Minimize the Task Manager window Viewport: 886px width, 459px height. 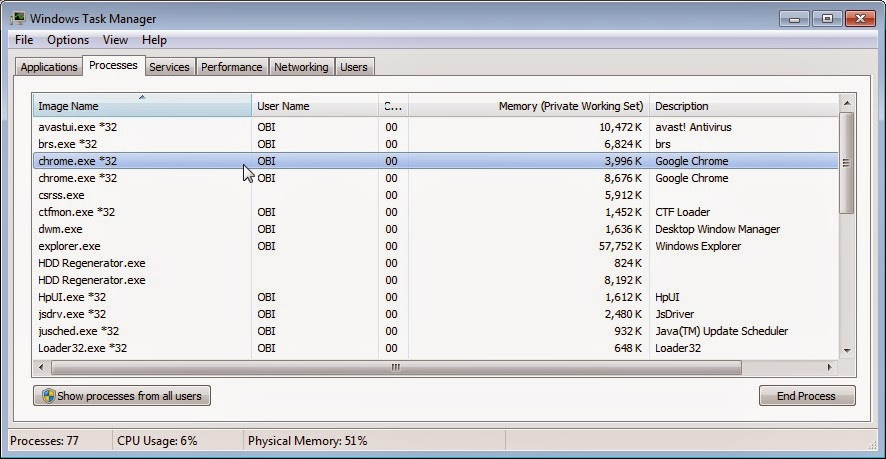tap(795, 19)
